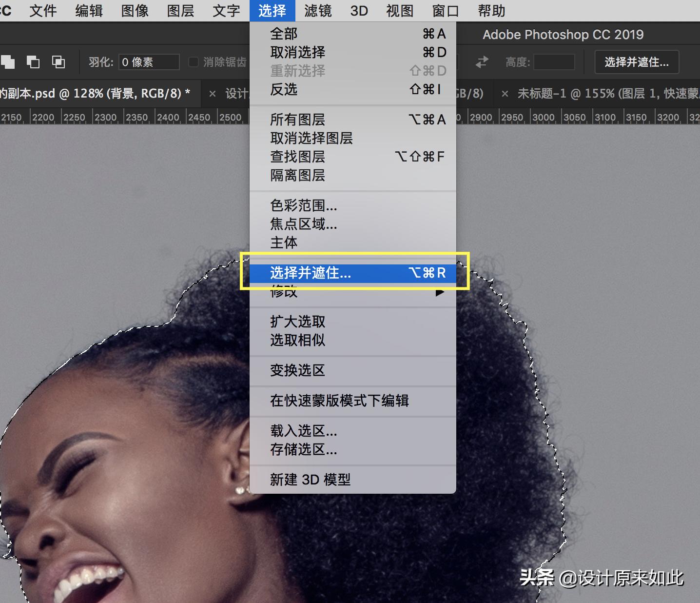Open the 文件 menu

click(x=43, y=11)
